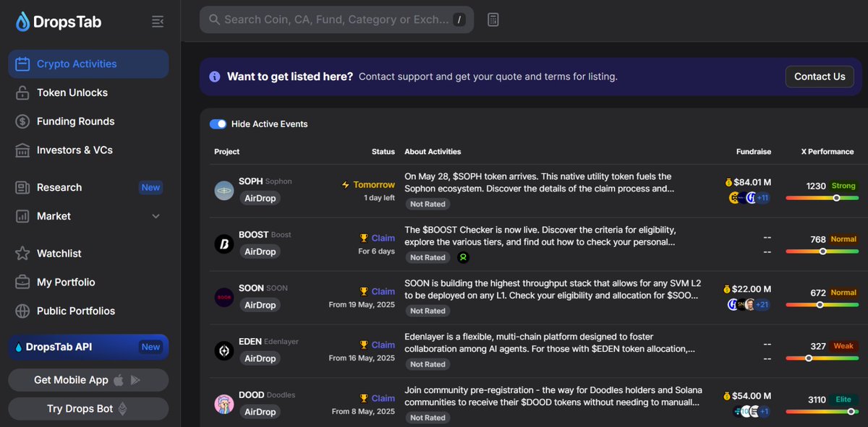Image resolution: width=868 pixels, height=427 pixels.
Task: Open Crypto Activities section
Action: click(x=88, y=64)
